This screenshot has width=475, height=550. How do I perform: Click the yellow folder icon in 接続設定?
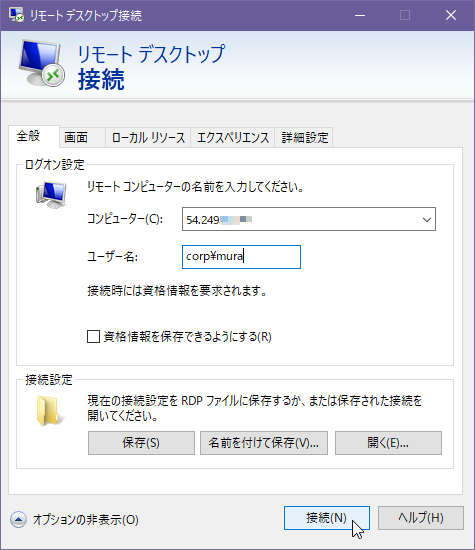tap(49, 411)
